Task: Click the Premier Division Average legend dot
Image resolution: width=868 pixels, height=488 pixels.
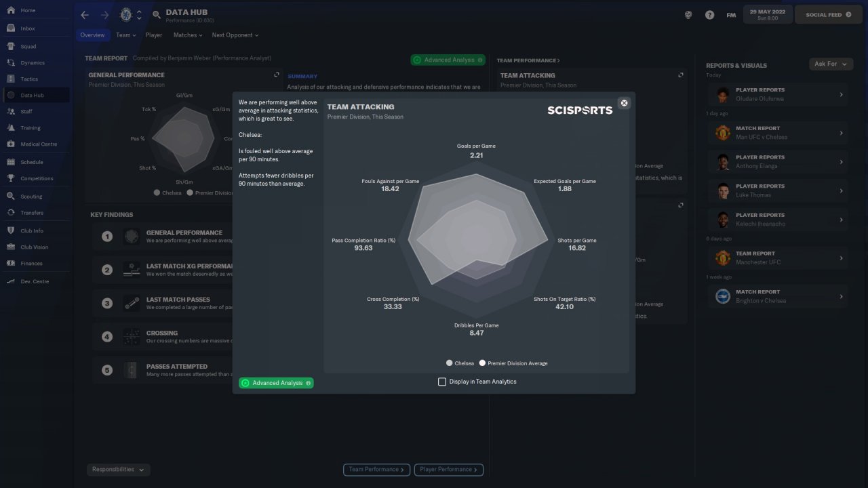Action: 483,363
